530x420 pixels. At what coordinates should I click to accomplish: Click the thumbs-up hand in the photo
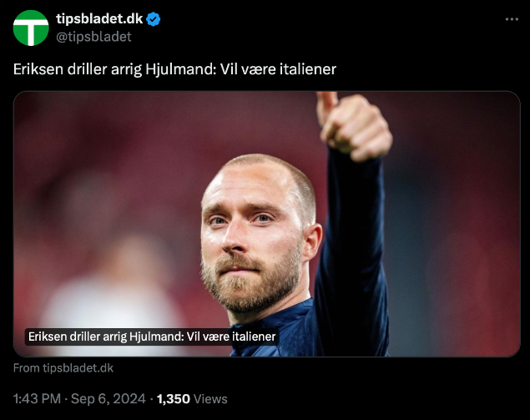354,126
